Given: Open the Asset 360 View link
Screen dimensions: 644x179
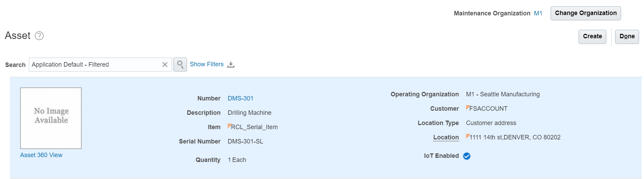Looking at the screenshot, I should (41, 155).
